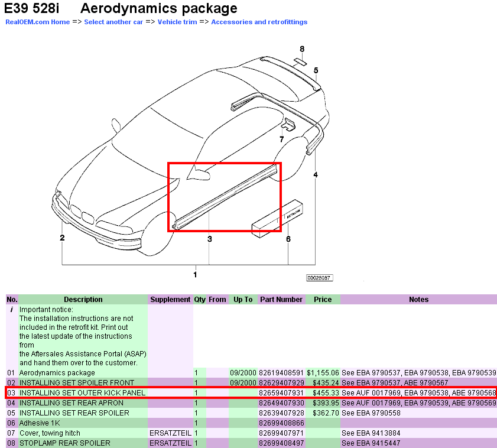Click the Up To column header
This screenshot has width=497, height=448.
[243, 300]
